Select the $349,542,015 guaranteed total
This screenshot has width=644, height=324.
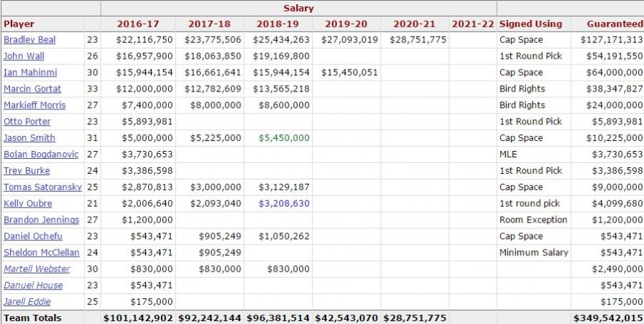click(608, 318)
